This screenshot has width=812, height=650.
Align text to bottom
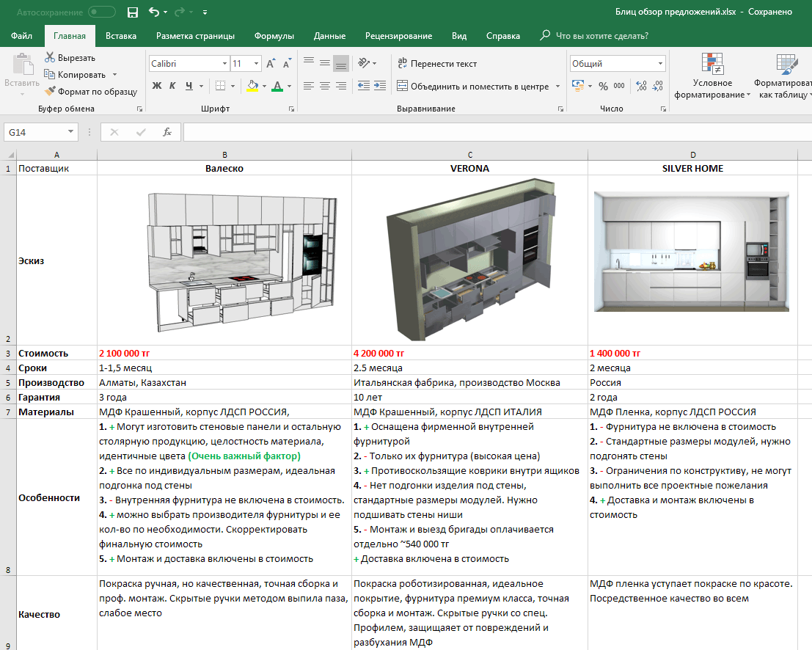(x=341, y=64)
